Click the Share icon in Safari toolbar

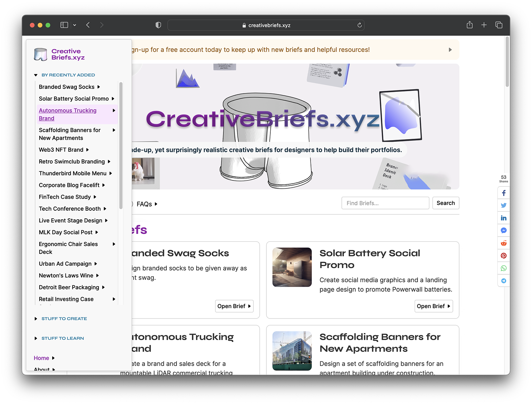click(x=469, y=25)
